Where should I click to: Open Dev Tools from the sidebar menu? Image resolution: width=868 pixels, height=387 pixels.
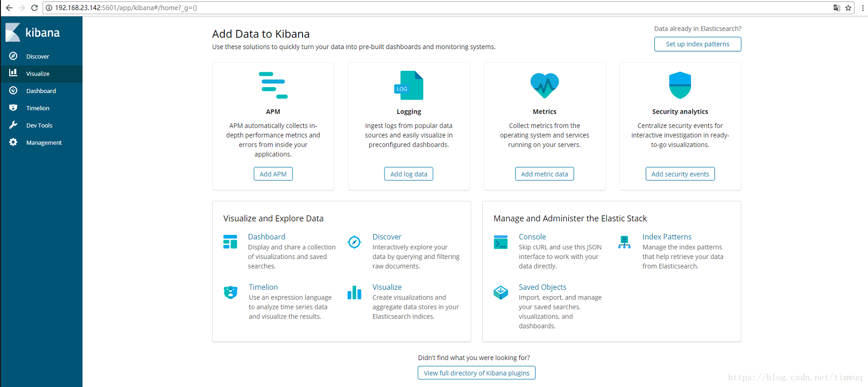click(41, 126)
